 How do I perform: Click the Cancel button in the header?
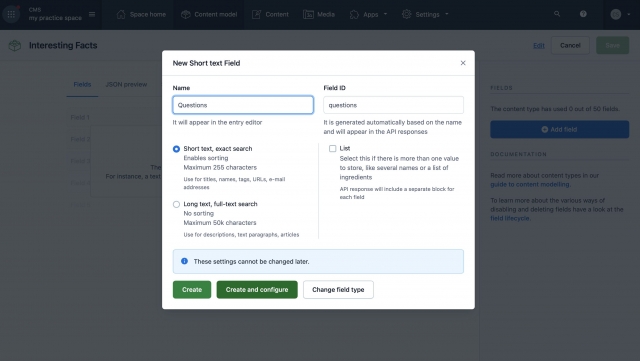[570, 45]
